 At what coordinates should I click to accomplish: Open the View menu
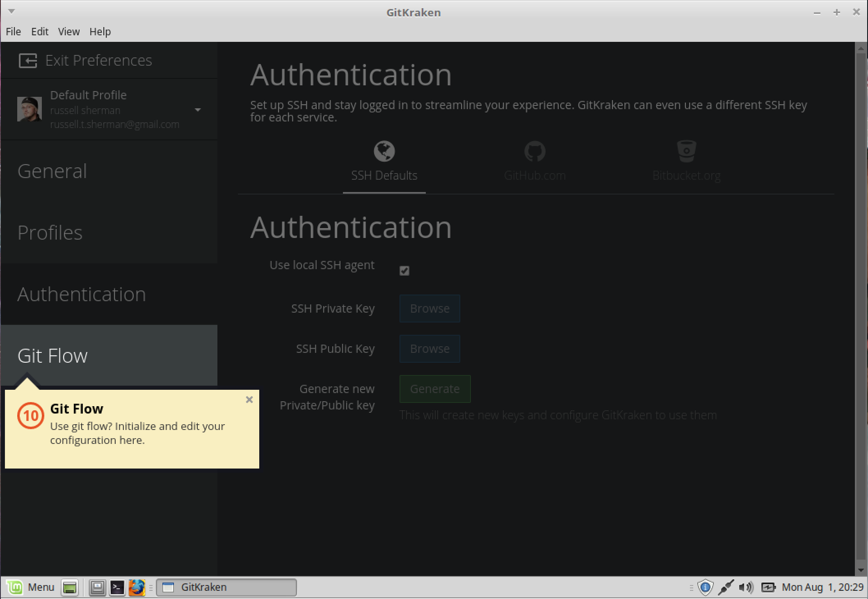pos(69,32)
